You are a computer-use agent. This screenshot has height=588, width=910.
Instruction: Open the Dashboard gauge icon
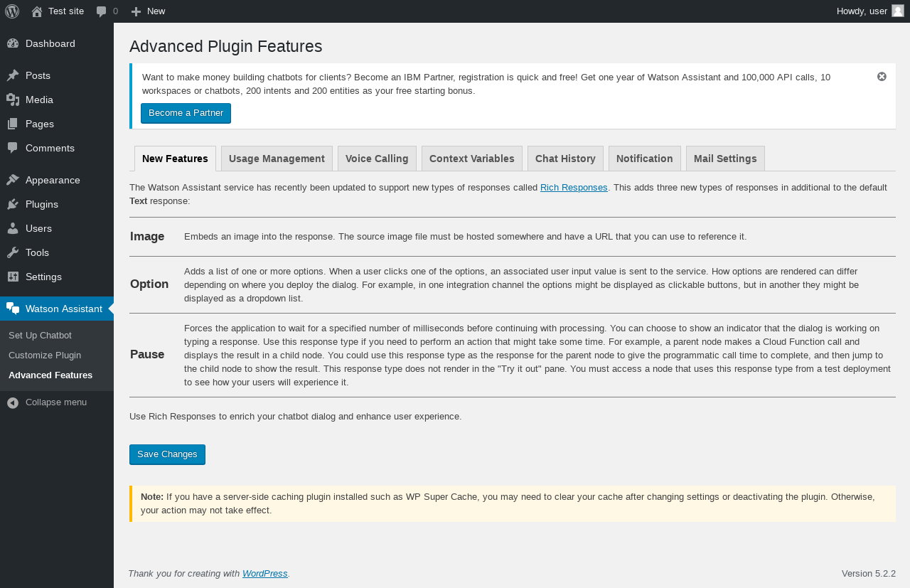(13, 43)
